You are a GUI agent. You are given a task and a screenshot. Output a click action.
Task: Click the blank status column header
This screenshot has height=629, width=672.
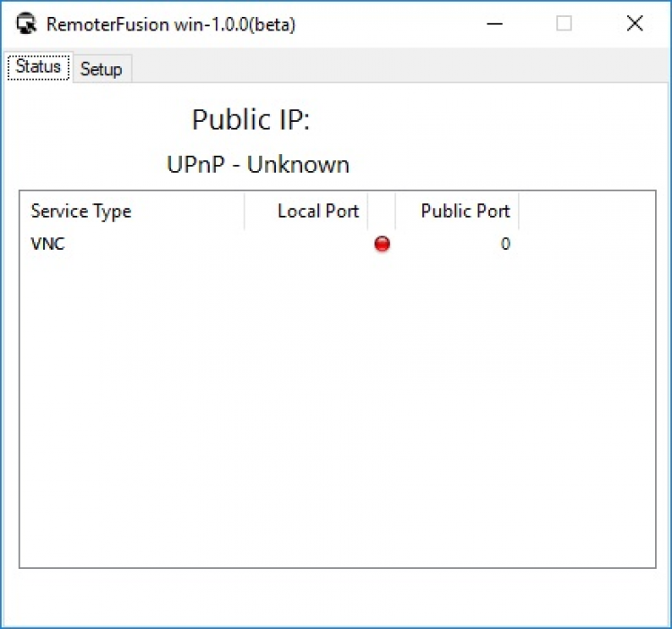(x=382, y=211)
